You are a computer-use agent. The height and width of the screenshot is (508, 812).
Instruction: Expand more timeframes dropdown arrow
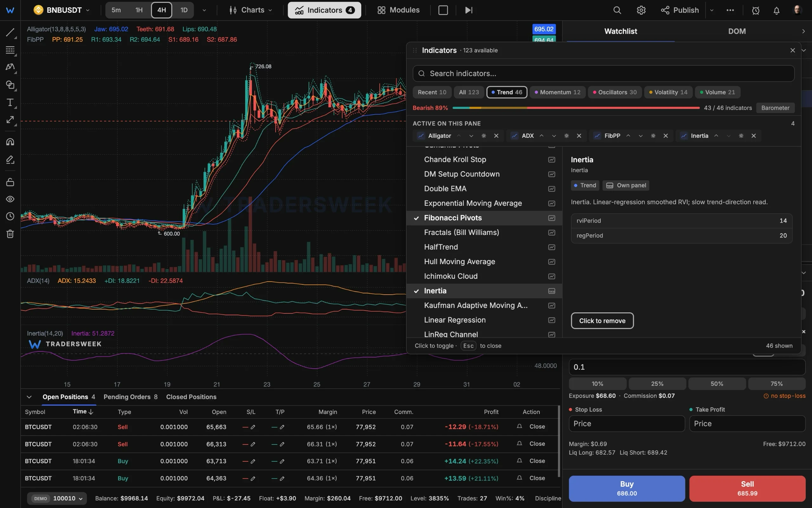coord(204,10)
